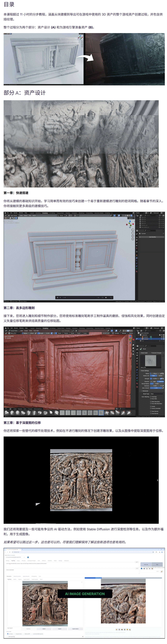
Task: Open the Face Sets menu in the sculpt header
Action: (x=36, y=331)
